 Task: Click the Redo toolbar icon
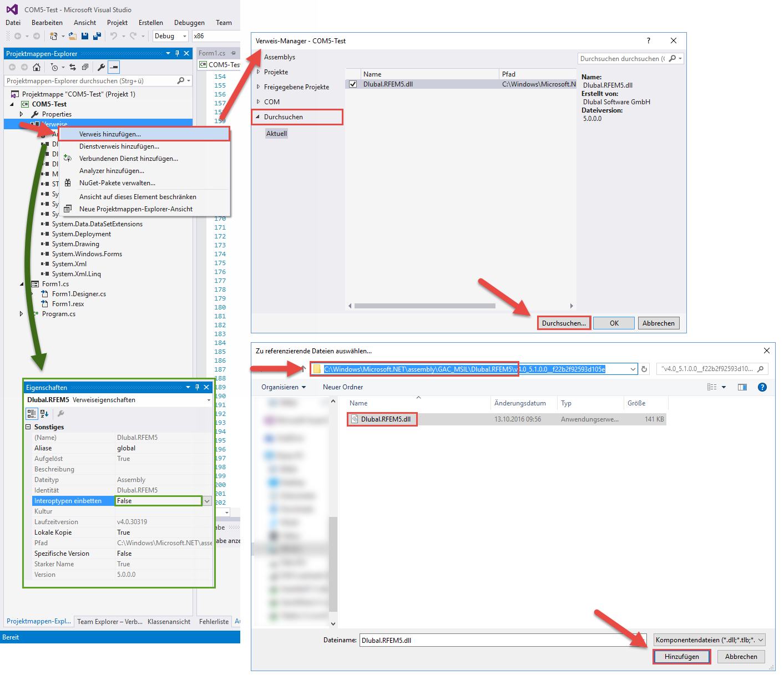tap(133, 36)
